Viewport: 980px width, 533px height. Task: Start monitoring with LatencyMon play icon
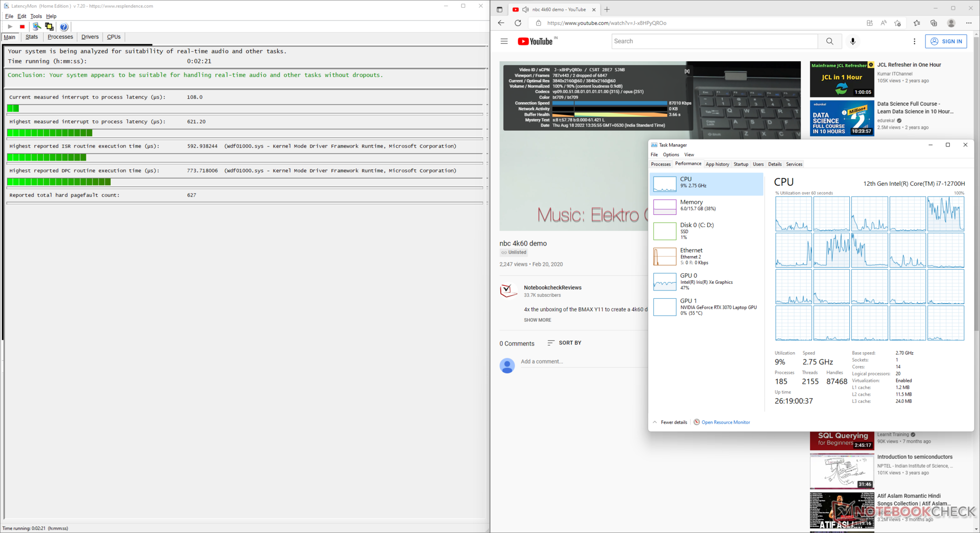tap(10, 27)
